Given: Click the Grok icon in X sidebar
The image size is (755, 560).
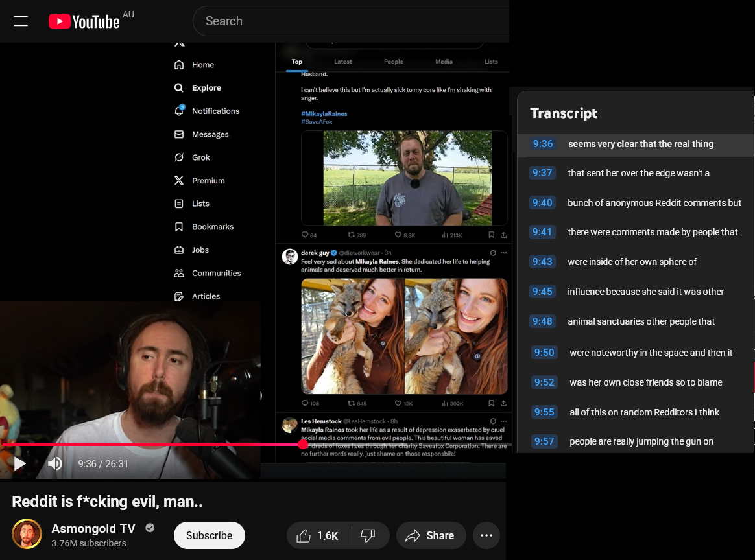Looking at the screenshot, I should pos(179,157).
